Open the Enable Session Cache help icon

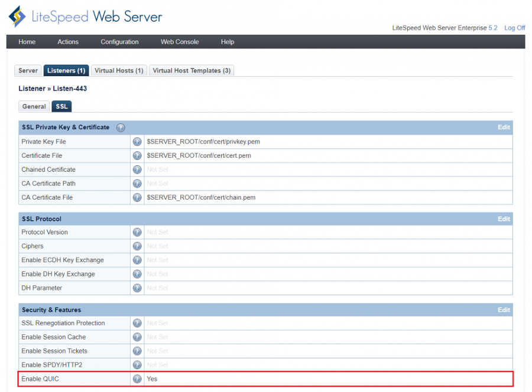[137, 337]
